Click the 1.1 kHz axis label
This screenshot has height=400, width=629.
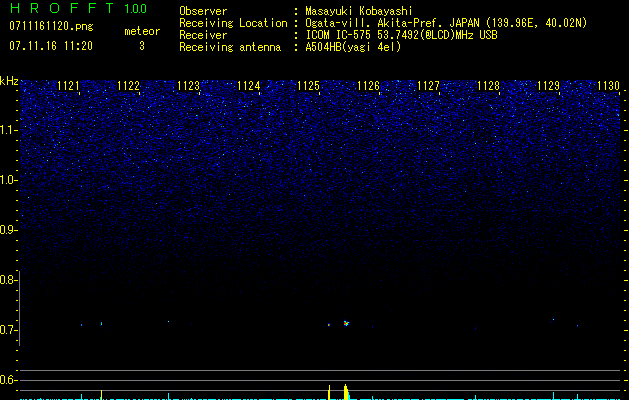click(8, 130)
